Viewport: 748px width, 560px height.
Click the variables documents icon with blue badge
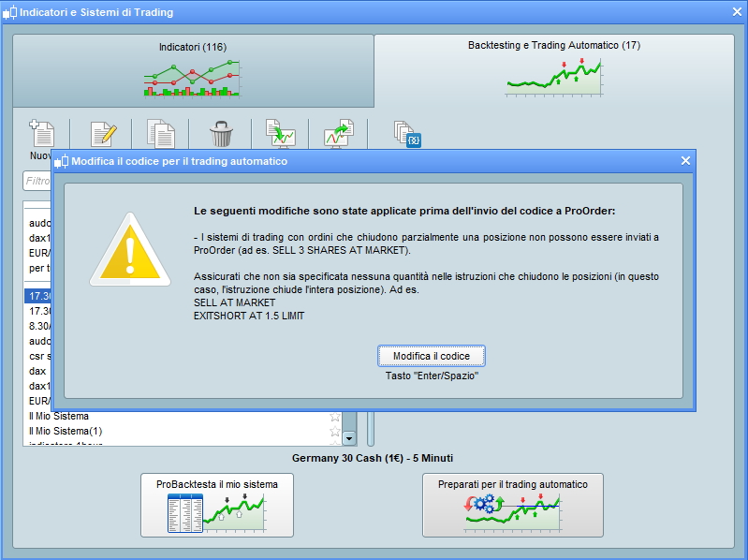[x=407, y=134]
